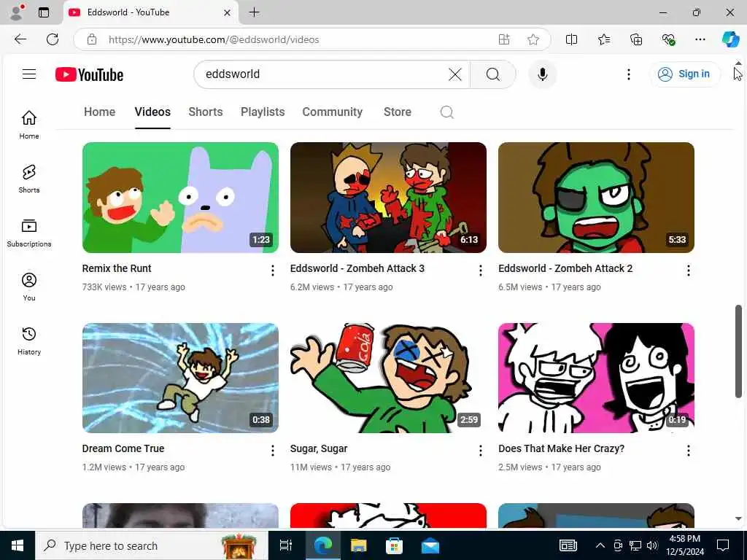747x560 pixels.
Task: Open action menu for Zombeh Attack 3
Action: point(480,271)
